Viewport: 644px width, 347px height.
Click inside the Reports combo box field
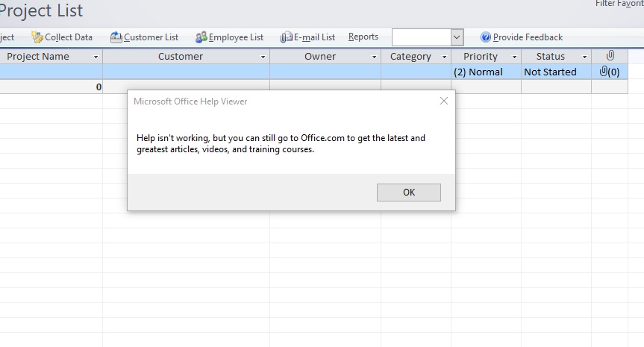pos(422,37)
